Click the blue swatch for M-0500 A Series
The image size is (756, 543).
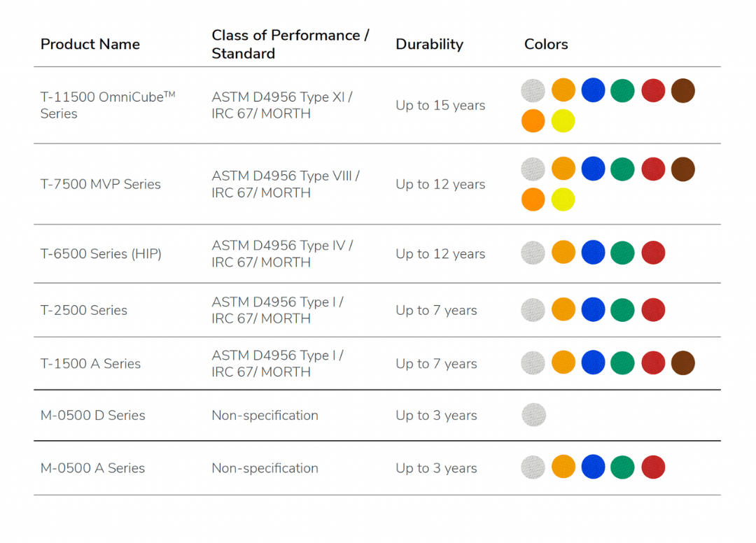(593, 467)
